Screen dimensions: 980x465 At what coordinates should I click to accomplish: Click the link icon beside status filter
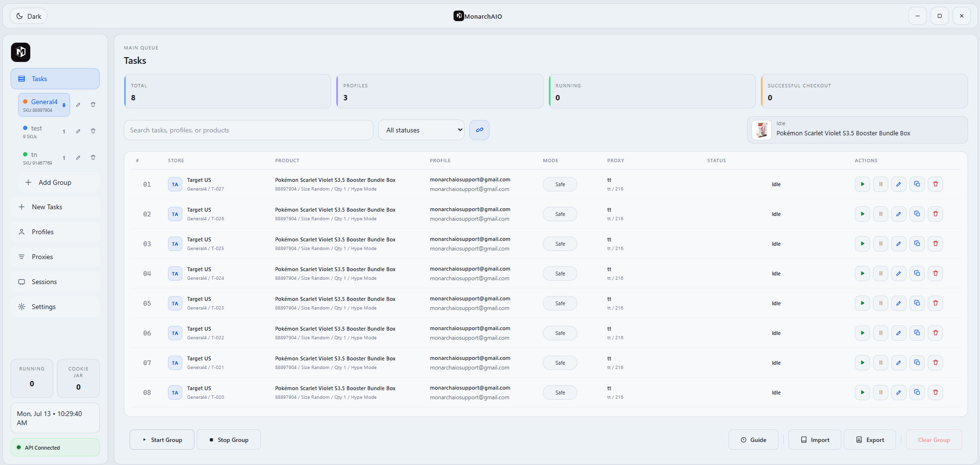click(x=479, y=130)
